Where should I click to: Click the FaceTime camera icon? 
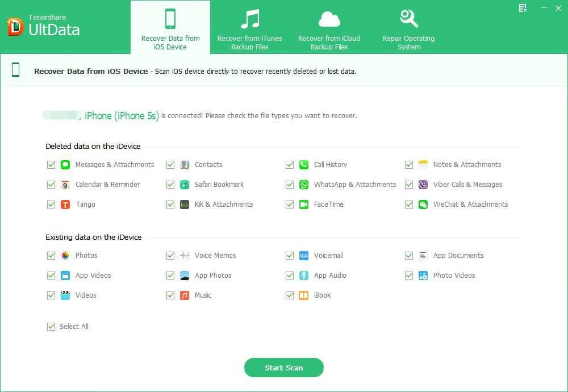(304, 205)
